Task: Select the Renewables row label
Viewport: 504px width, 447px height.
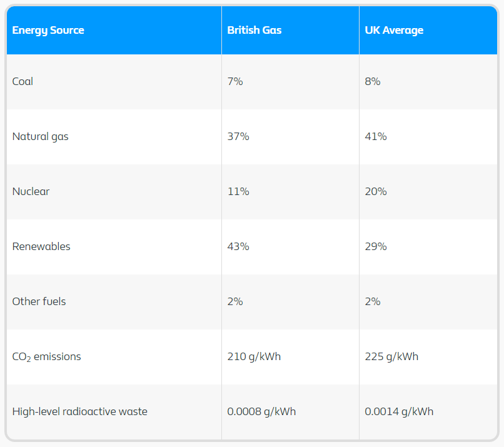Action: pos(41,246)
